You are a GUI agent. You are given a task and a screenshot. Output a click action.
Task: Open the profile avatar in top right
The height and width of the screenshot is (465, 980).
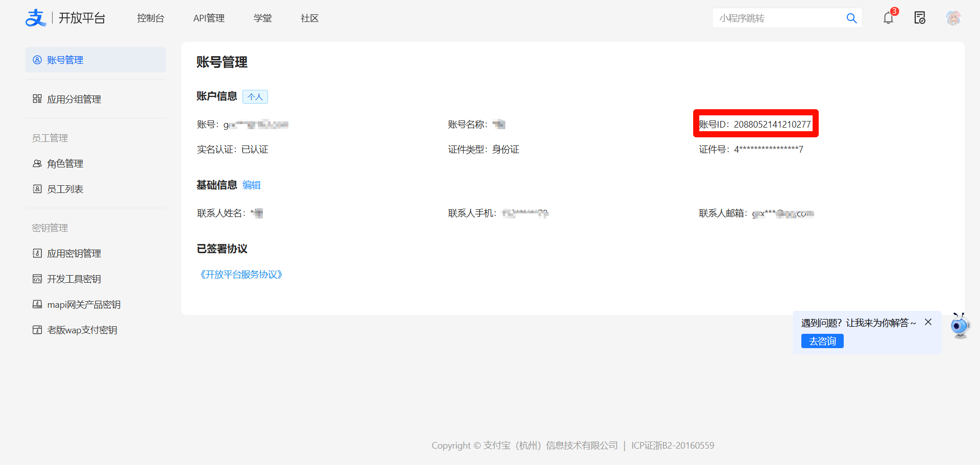(x=953, y=18)
